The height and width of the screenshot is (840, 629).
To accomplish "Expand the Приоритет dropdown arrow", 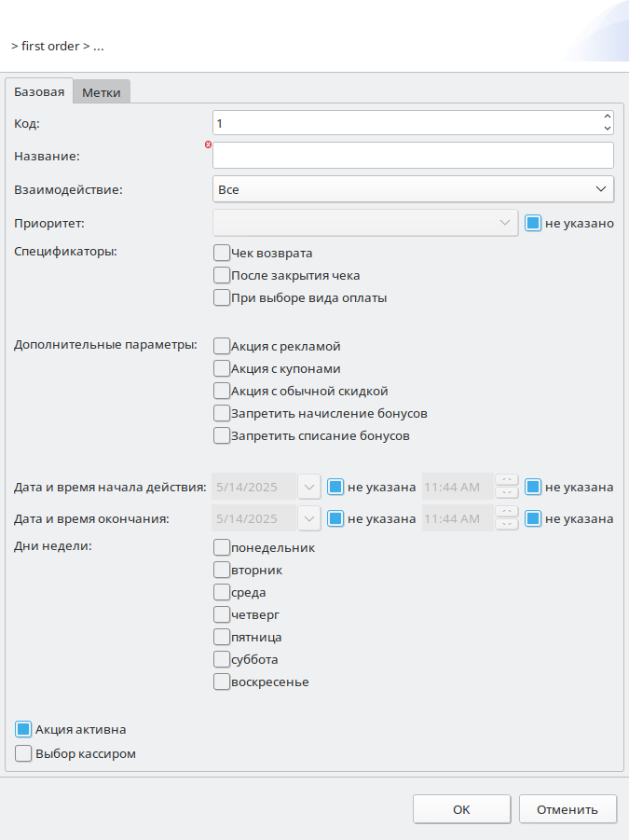I will click(505, 223).
